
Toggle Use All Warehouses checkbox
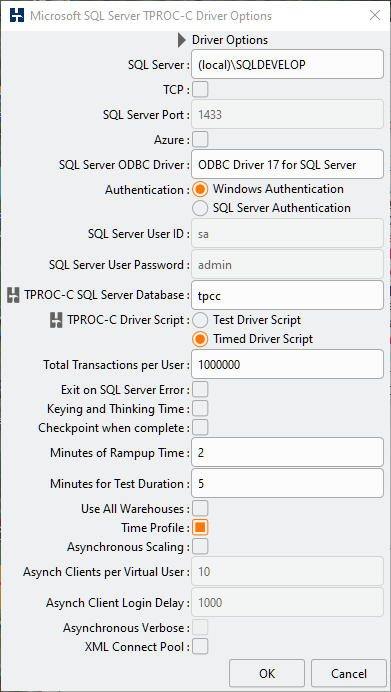[x=200, y=508]
